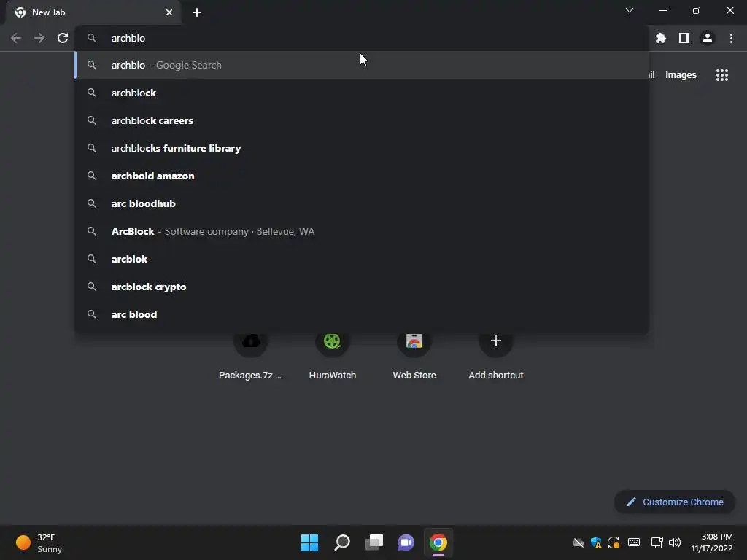
Task: Select the 'arc bloodhub' suggestion
Action: 362,203
